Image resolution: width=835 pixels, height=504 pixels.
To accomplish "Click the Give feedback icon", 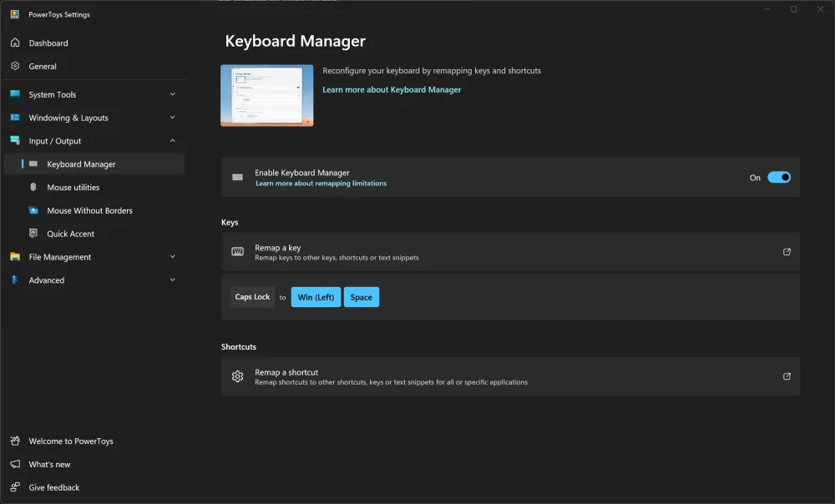I will 15,487.
